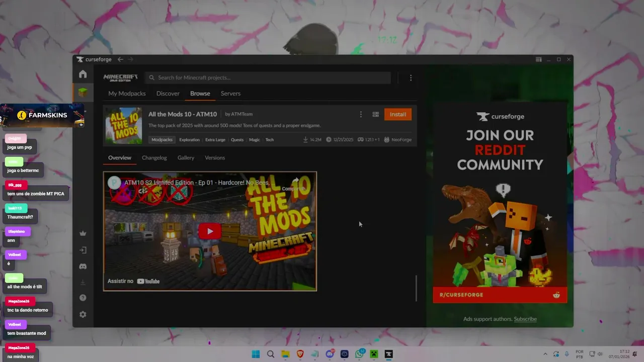
Task: Click the NeoForge mod loader label
Action: (397, 140)
